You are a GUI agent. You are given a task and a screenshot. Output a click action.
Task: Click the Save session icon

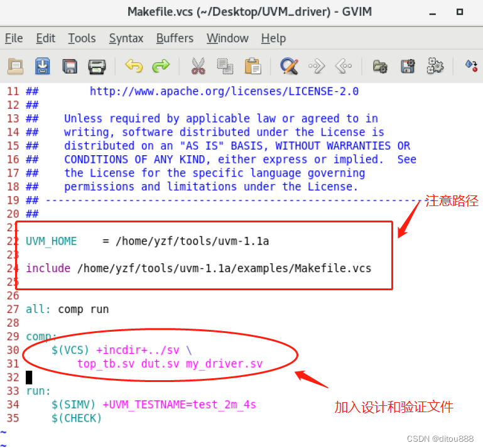(408, 66)
